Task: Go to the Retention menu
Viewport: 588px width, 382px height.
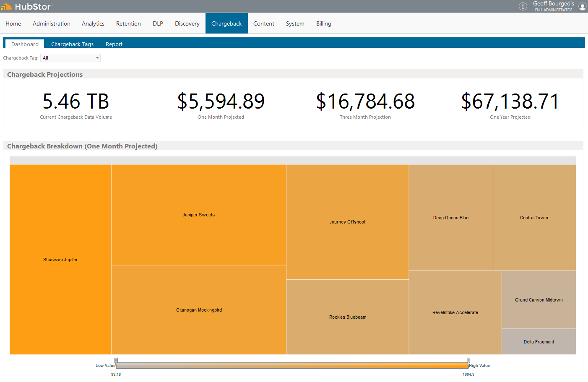Action: 128,23
